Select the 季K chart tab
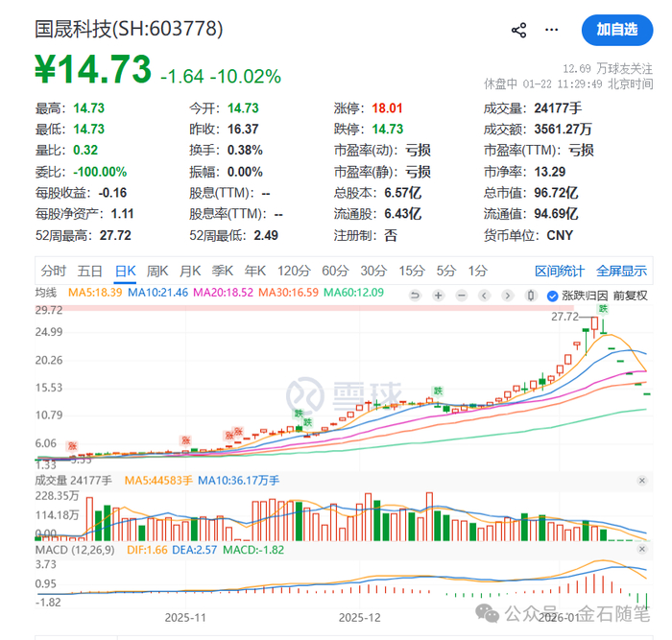Viewport: 672px width, 640px height. coord(223,271)
